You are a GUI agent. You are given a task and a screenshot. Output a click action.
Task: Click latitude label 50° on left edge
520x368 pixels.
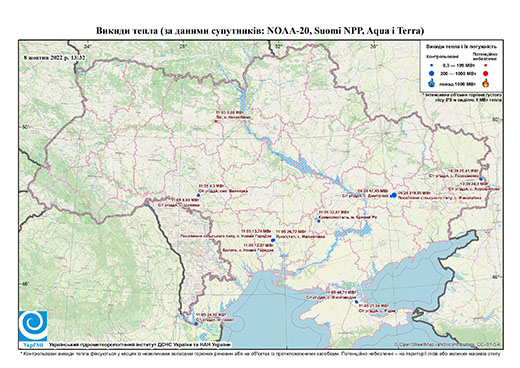pos(25,127)
